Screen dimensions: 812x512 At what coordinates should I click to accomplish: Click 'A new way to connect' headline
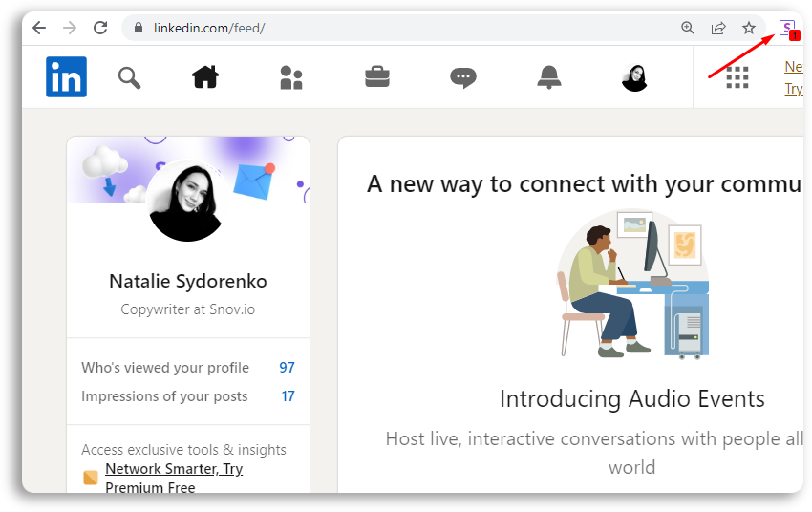(x=585, y=183)
